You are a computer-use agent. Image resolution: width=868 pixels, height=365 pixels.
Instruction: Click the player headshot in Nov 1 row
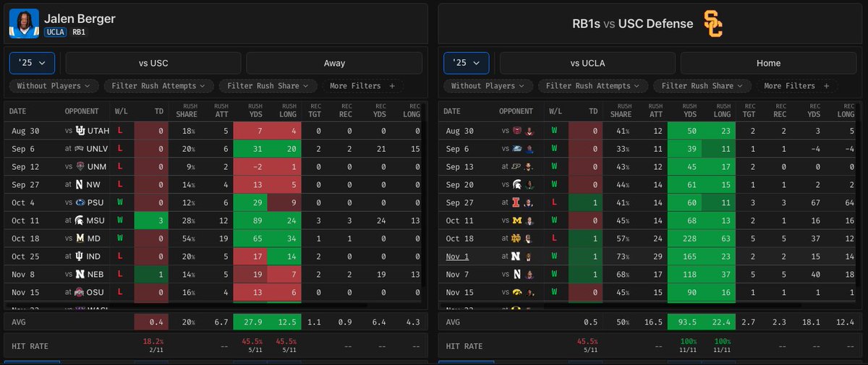[x=530, y=257]
